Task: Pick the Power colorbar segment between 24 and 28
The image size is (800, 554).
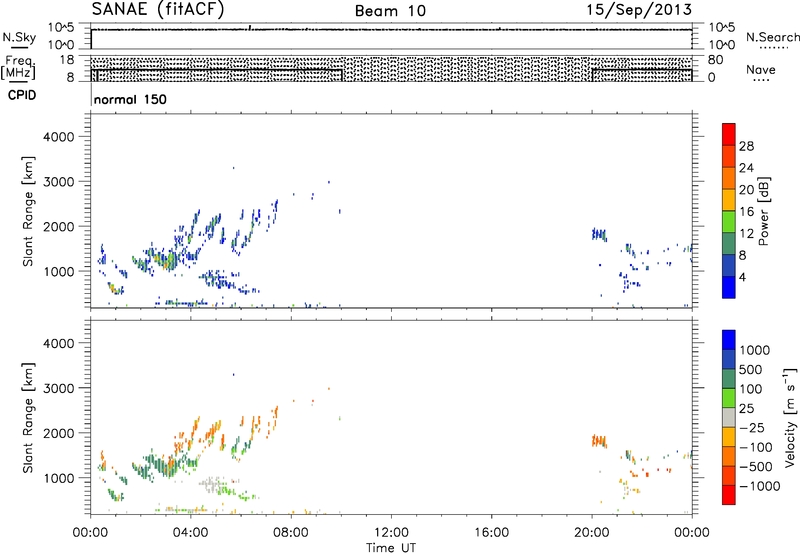Action: click(x=729, y=156)
